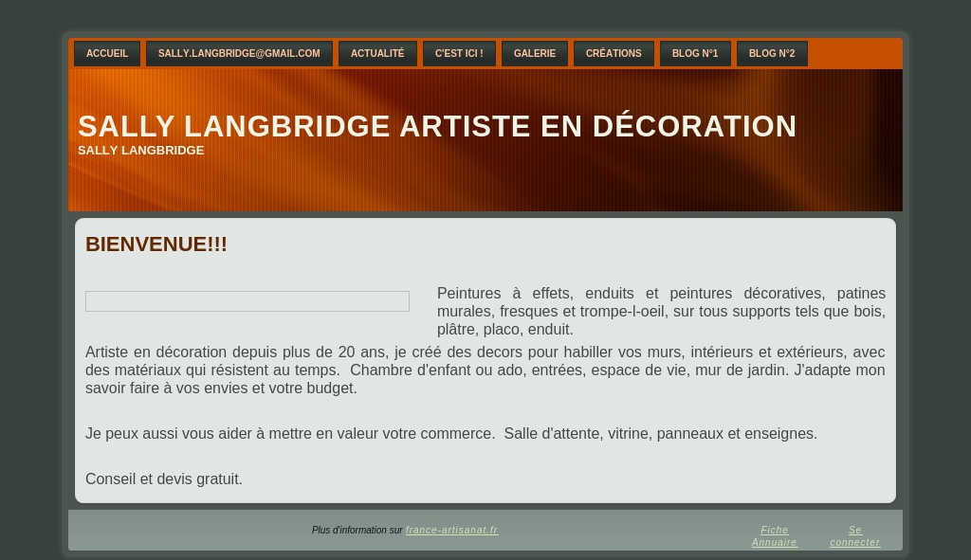Click the BIENVENUE!!! heading

coord(156,244)
